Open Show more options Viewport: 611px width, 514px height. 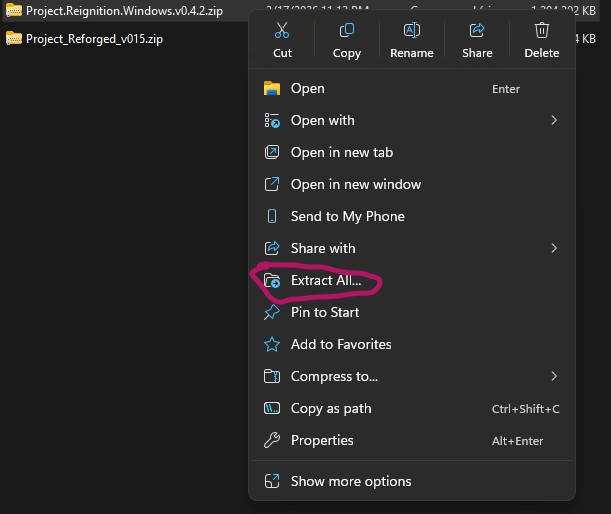[350, 481]
